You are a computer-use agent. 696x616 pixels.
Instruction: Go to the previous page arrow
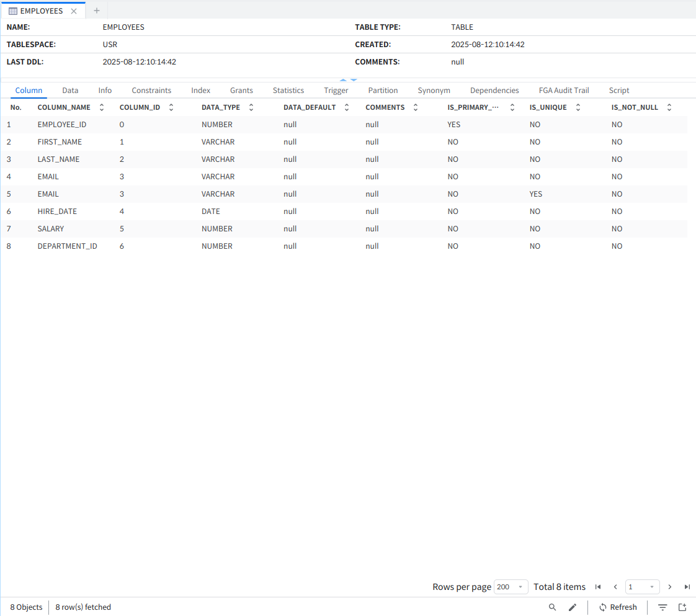coord(615,587)
